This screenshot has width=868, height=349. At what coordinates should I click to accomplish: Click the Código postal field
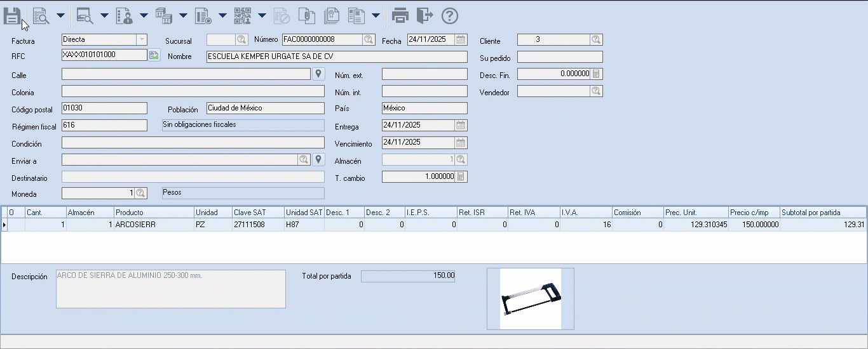tap(104, 109)
